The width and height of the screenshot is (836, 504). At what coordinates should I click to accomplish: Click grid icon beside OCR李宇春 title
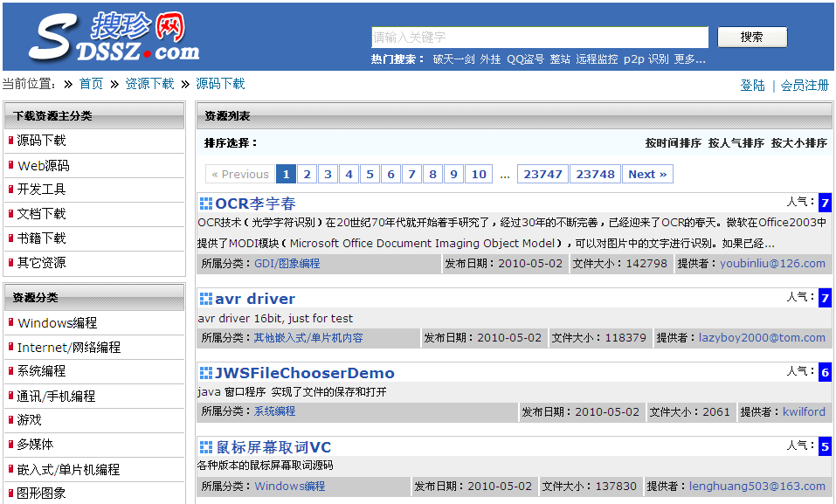click(206, 204)
